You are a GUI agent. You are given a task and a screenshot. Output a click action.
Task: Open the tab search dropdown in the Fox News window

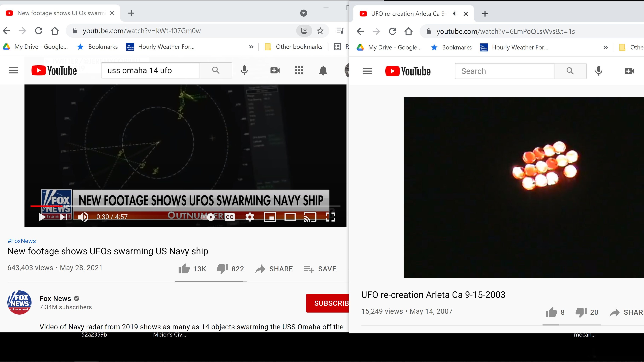pos(304,13)
